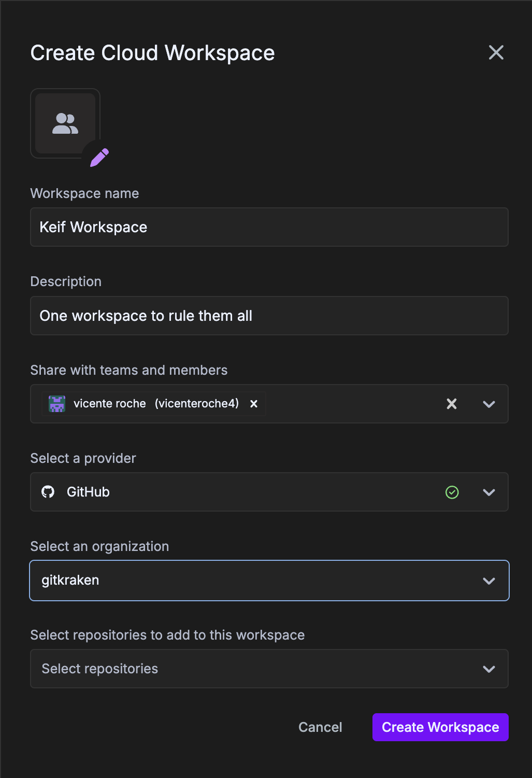This screenshot has height=778, width=532.
Task: Click the green verified checkmark beside GitHub
Action: [x=452, y=492]
